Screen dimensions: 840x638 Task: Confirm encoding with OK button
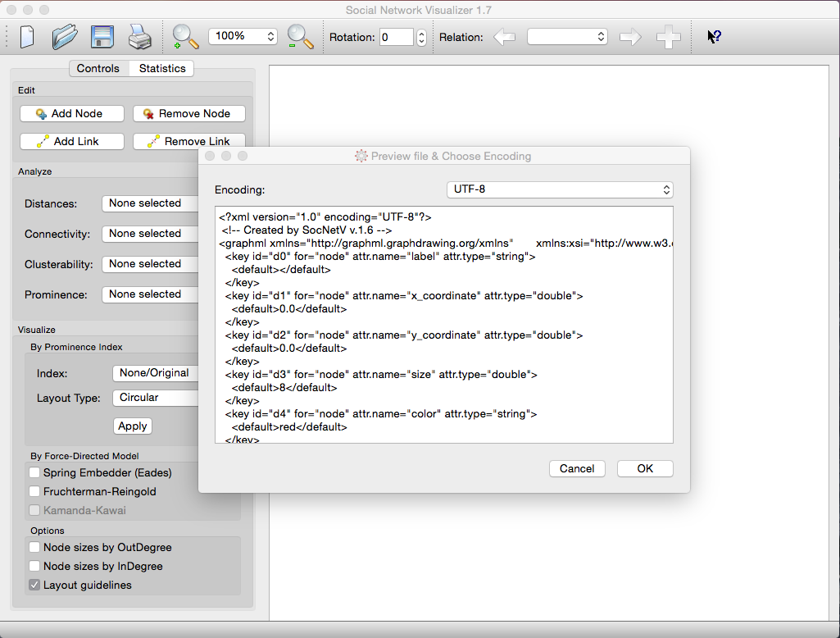645,468
